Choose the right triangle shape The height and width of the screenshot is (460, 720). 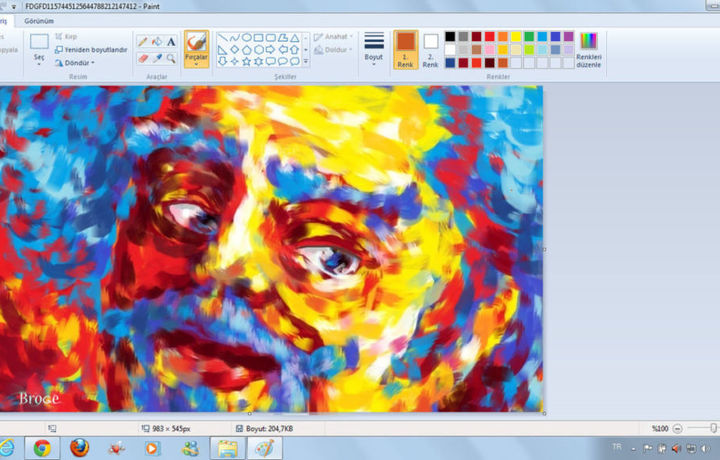223,50
